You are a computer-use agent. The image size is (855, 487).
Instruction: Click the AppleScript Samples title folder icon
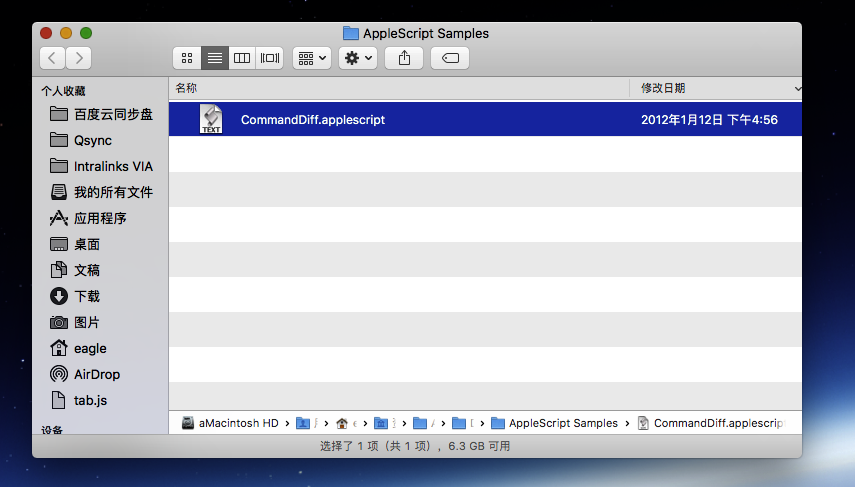(x=351, y=33)
